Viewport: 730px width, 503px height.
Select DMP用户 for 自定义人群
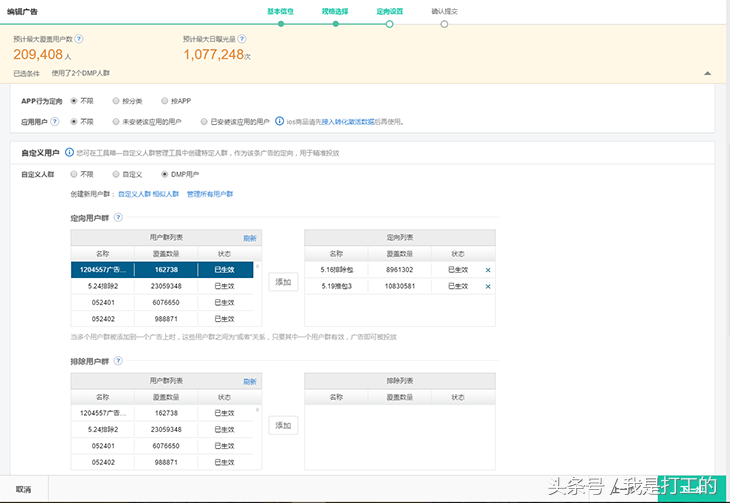pos(165,174)
